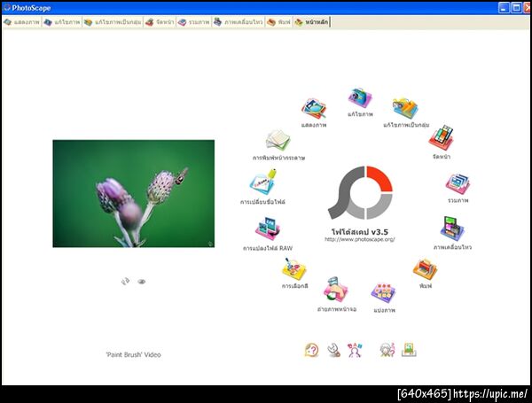Click the refresh arrows icon under the photo
532x403 pixels.
[x=125, y=282]
